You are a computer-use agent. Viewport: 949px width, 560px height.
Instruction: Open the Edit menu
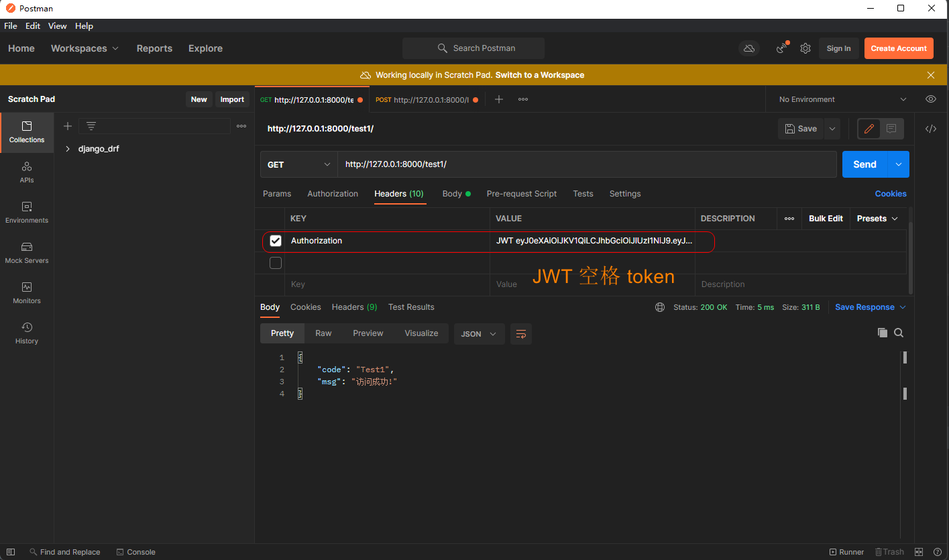[33, 26]
